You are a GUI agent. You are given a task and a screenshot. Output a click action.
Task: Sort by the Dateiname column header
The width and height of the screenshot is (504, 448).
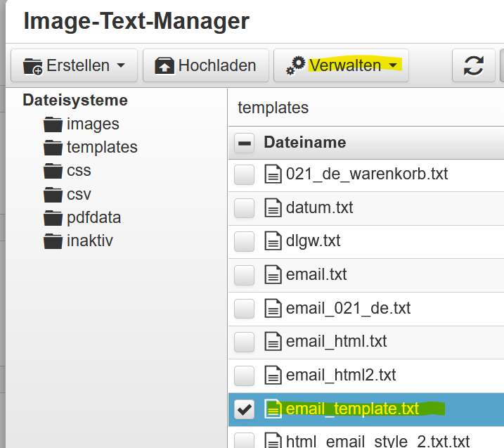304,143
